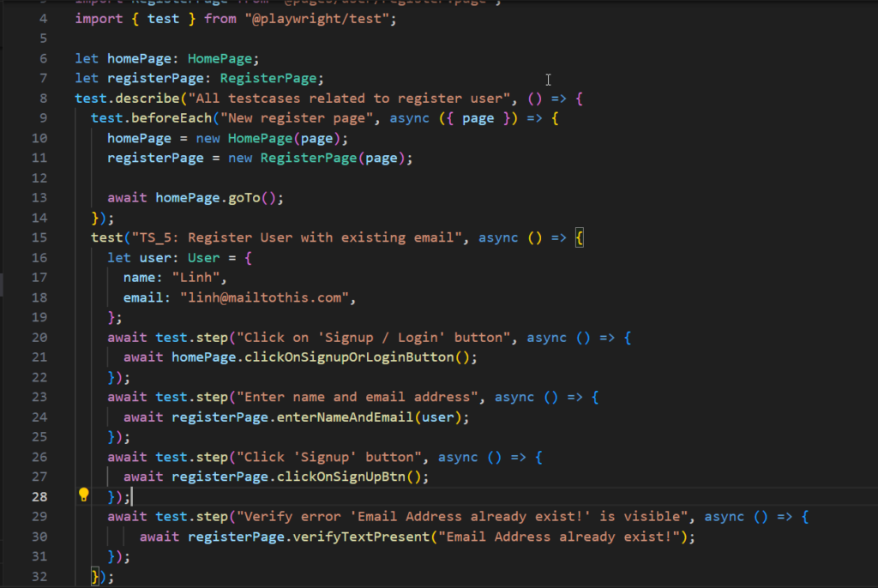Click line number 8 in the gutter
This screenshot has height=588, width=878.
[x=44, y=99]
